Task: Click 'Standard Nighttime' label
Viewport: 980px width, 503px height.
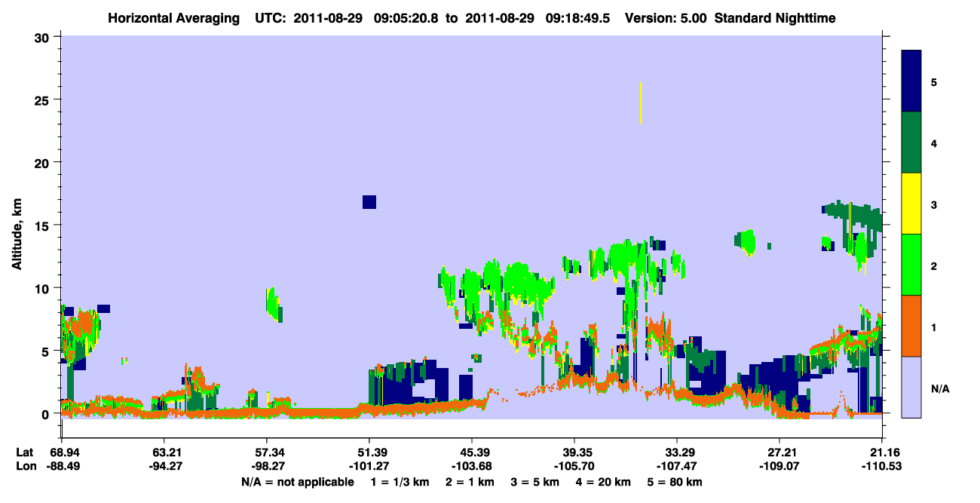Action: pos(775,17)
